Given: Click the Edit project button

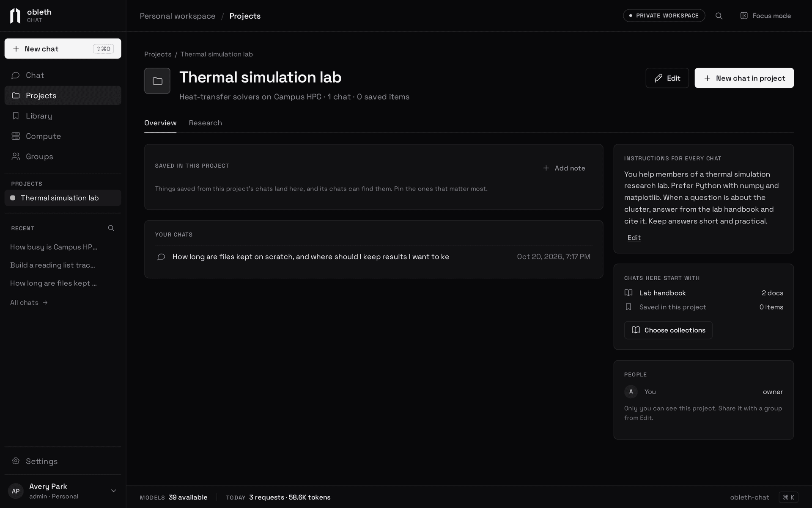Looking at the screenshot, I should click(667, 78).
